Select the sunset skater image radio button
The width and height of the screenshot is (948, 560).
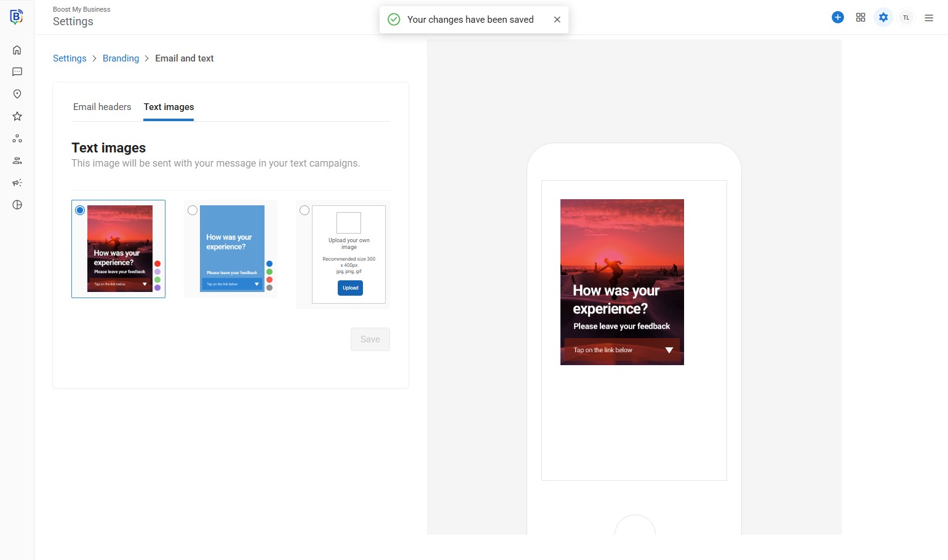click(x=80, y=210)
